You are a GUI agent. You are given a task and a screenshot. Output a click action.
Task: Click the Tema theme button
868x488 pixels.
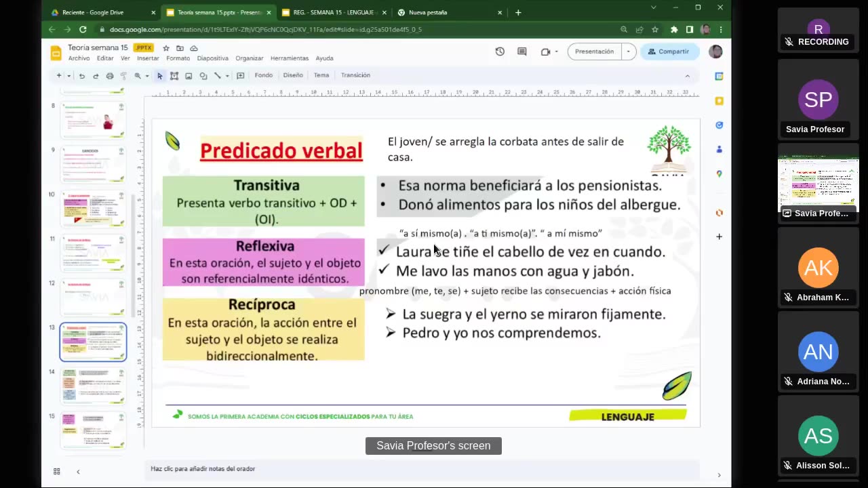click(321, 75)
